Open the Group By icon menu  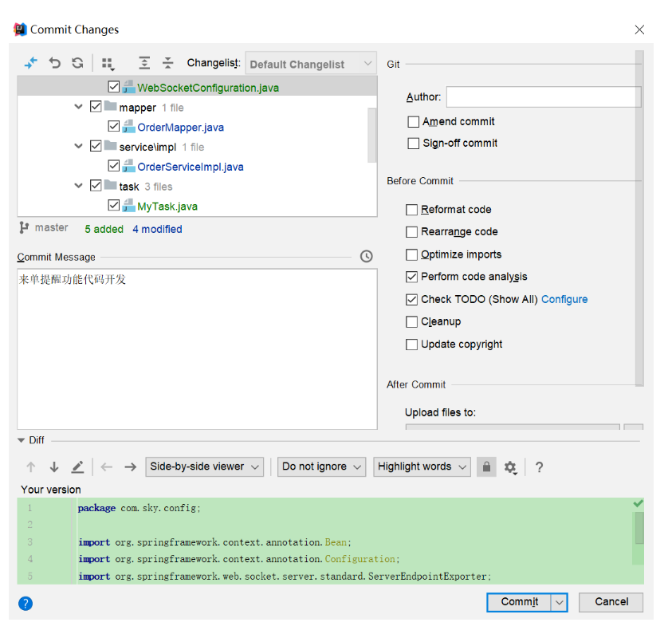[108, 64]
